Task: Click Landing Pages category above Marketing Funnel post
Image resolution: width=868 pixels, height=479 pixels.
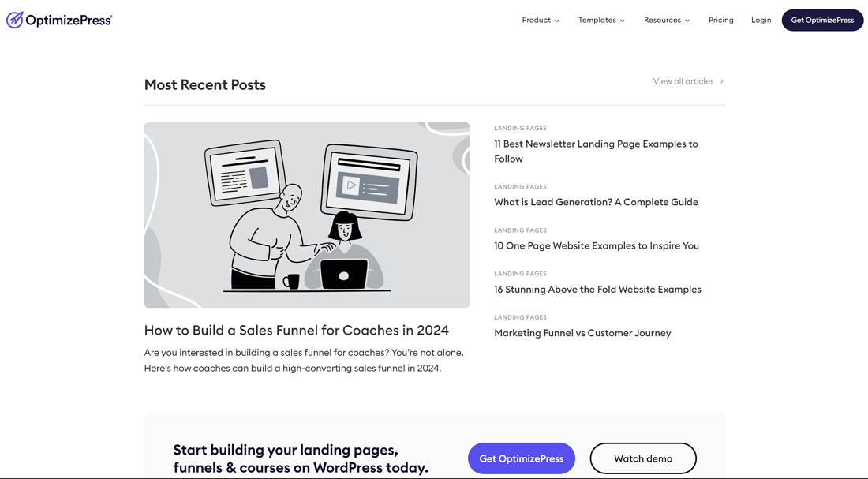Action: click(520, 317)
